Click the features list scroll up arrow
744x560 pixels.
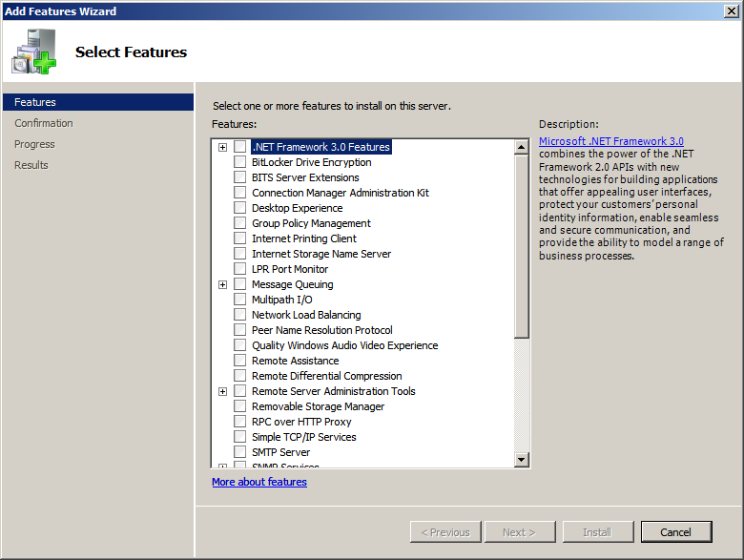[x=522, y=147]
